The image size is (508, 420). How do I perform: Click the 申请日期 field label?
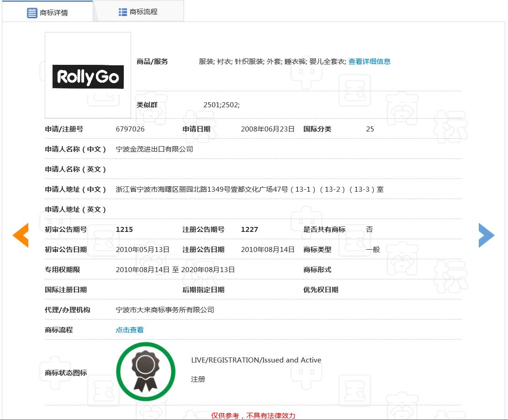pyautogui.click(x=196, y=129)
